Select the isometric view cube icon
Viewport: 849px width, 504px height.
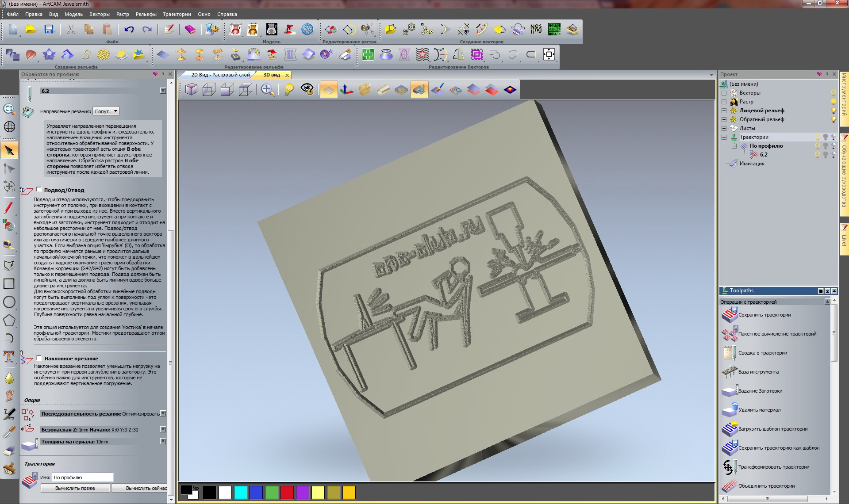pyautogui.click(x=191, y=90)
